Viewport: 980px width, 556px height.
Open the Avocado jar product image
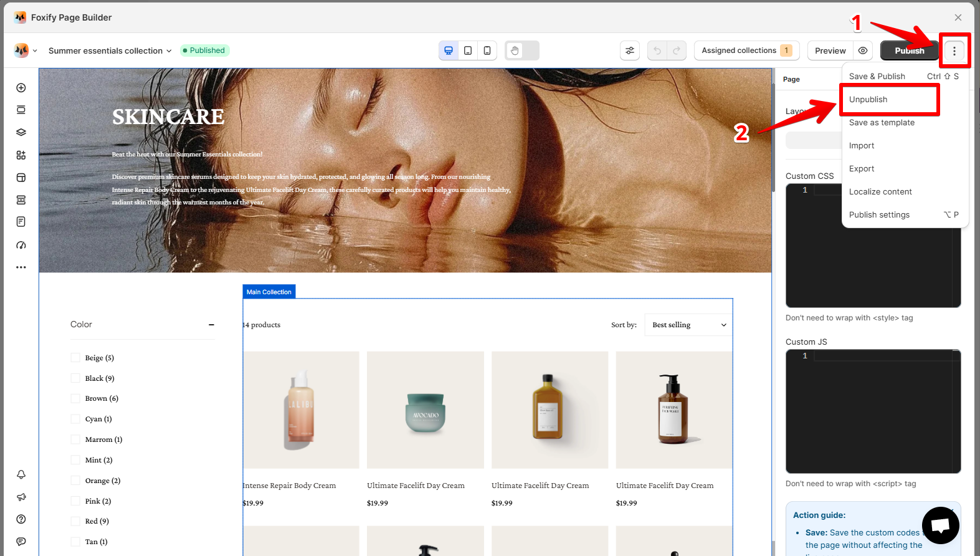click(x=426, y=410)
